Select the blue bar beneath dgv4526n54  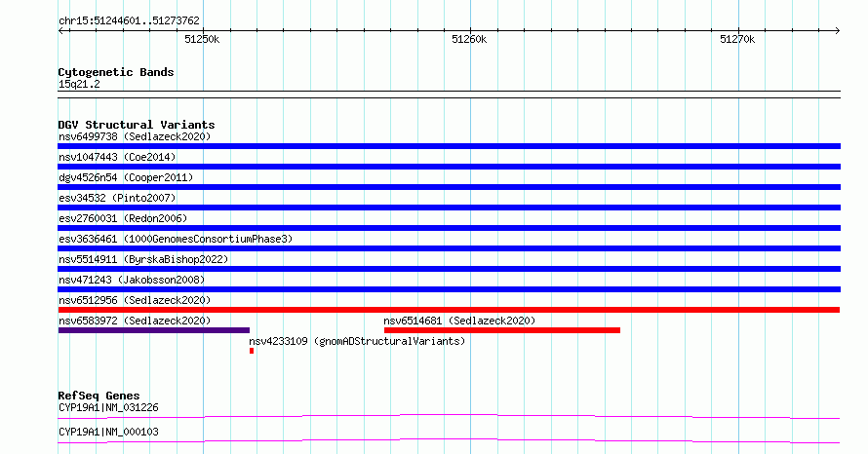449,187
